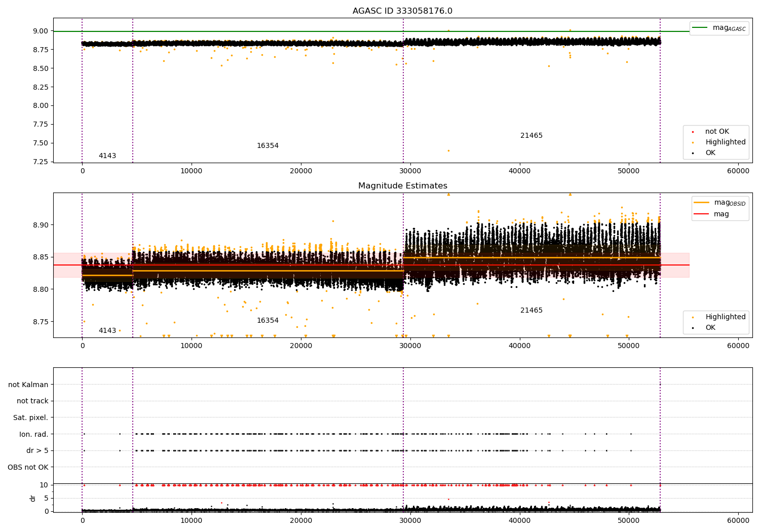760x532 pixels.
Task: Click the green line sample in mag AGASC legend
Action: coord(700,27)
